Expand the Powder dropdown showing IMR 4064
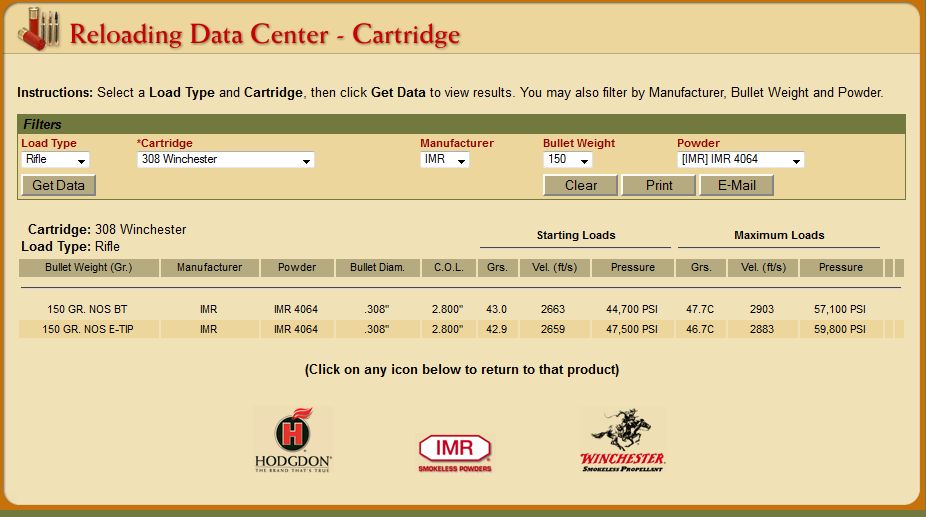This screenshot has height=517, width=926. (x=741, y=160)
